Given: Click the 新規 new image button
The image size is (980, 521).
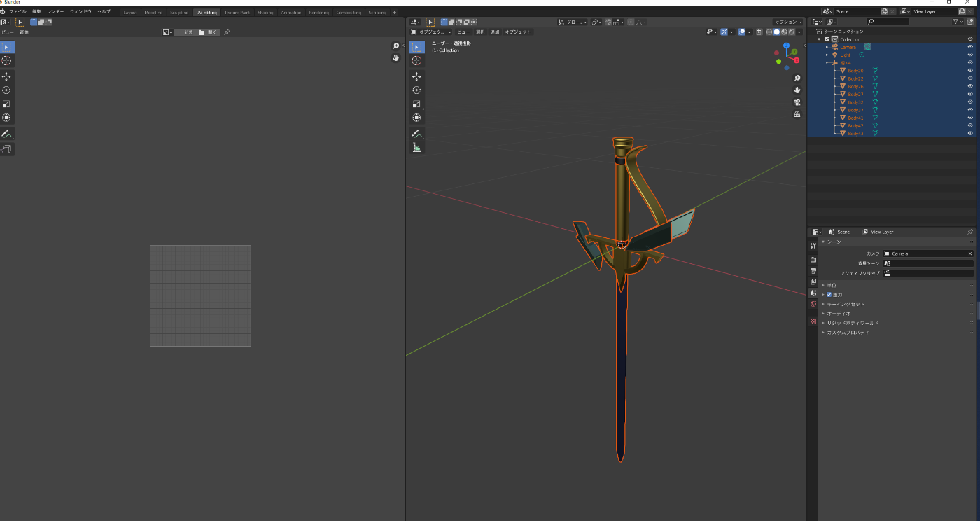Looking at the screenshot, I should (x=185, y=32).
